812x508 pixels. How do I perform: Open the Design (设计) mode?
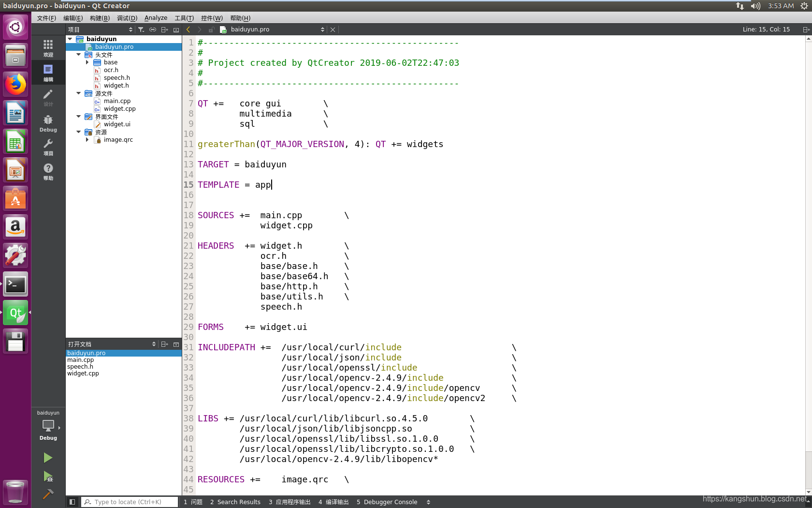tap(48, 97)
